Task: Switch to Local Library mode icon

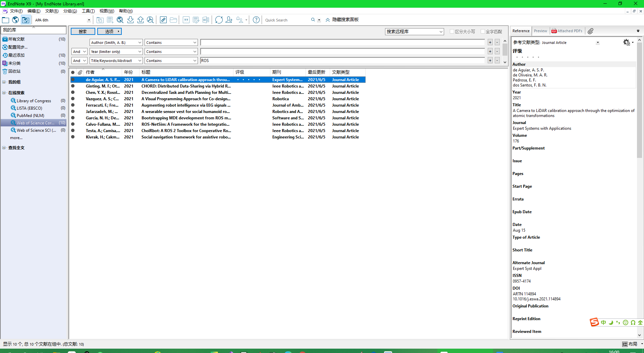Action: pos(6,20)
